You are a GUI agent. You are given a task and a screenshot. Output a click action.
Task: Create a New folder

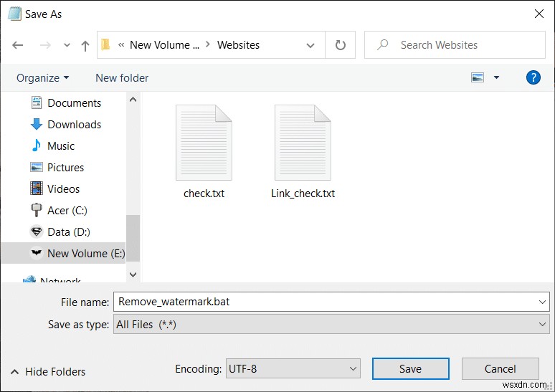[122, 78]
